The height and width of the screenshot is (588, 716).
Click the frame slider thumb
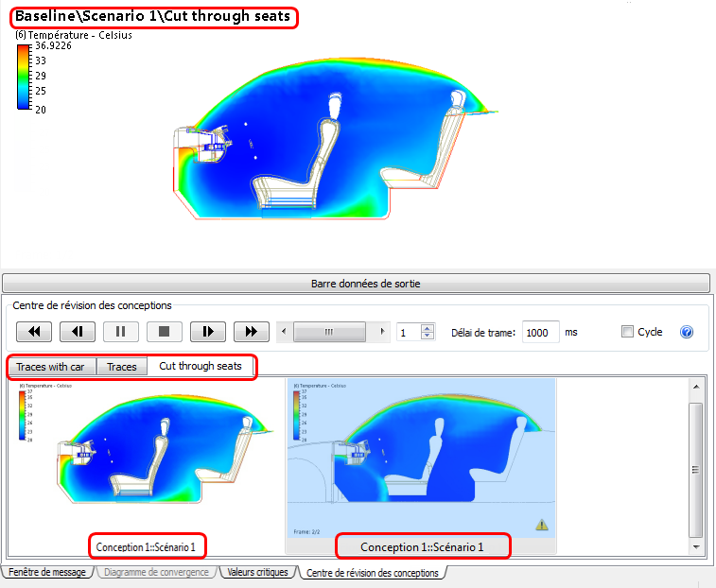pos(329,332)
